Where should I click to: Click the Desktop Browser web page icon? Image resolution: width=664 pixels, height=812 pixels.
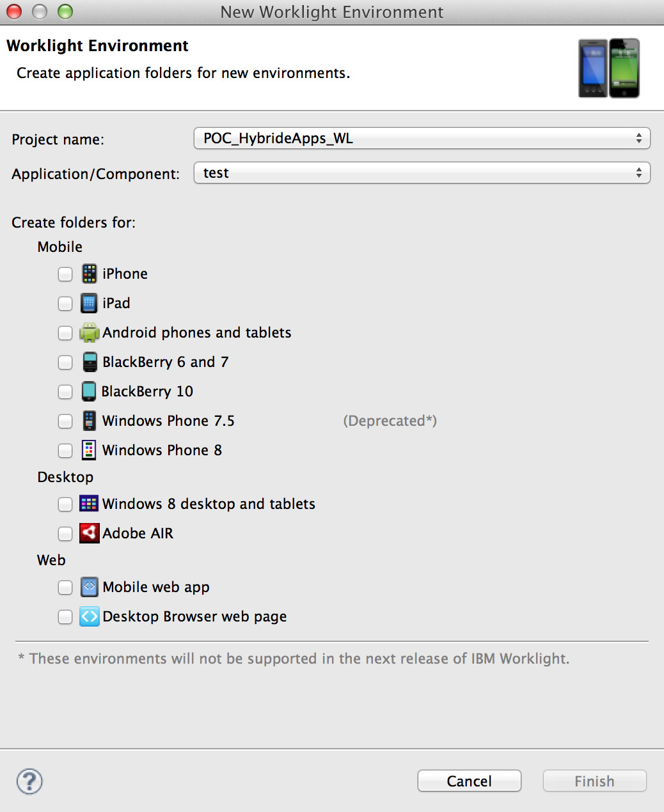[x=90, y=616]
